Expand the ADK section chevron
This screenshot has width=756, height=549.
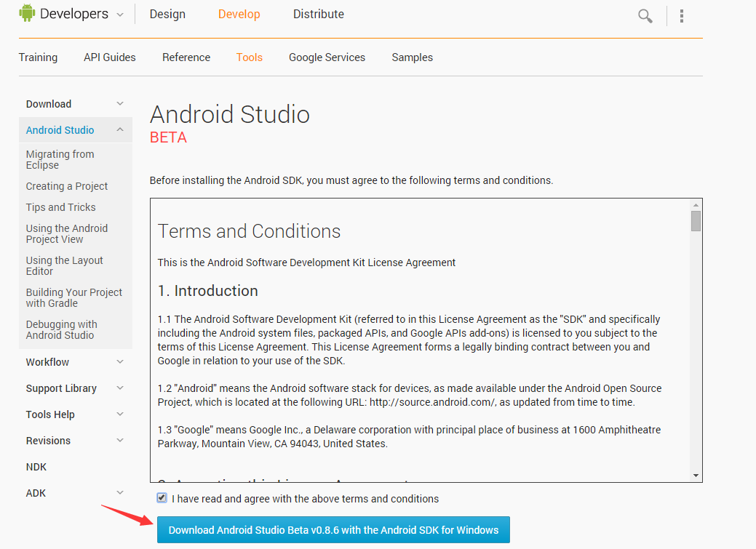click(x=120, y=492)
